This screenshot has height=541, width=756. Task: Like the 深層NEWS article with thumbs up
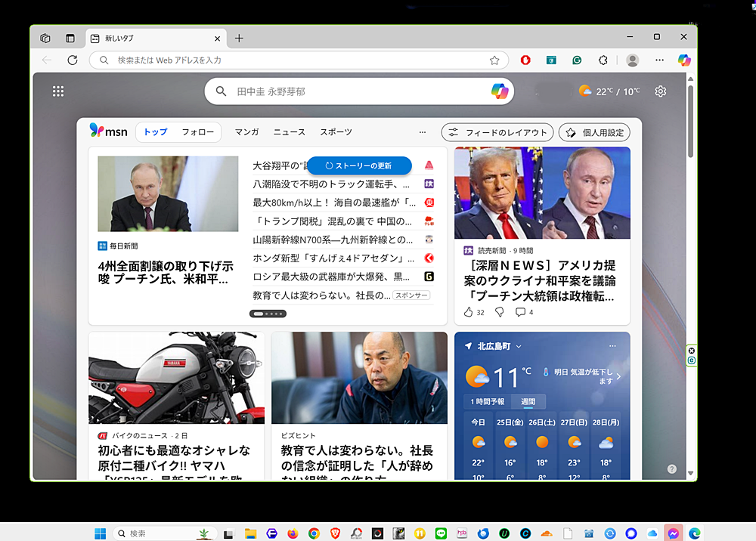468,312
